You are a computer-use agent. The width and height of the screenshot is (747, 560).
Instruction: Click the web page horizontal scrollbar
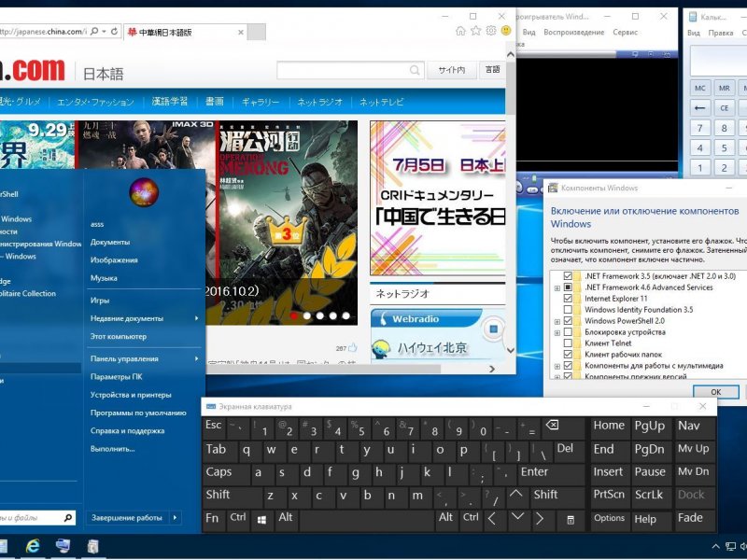coord(324,369)
